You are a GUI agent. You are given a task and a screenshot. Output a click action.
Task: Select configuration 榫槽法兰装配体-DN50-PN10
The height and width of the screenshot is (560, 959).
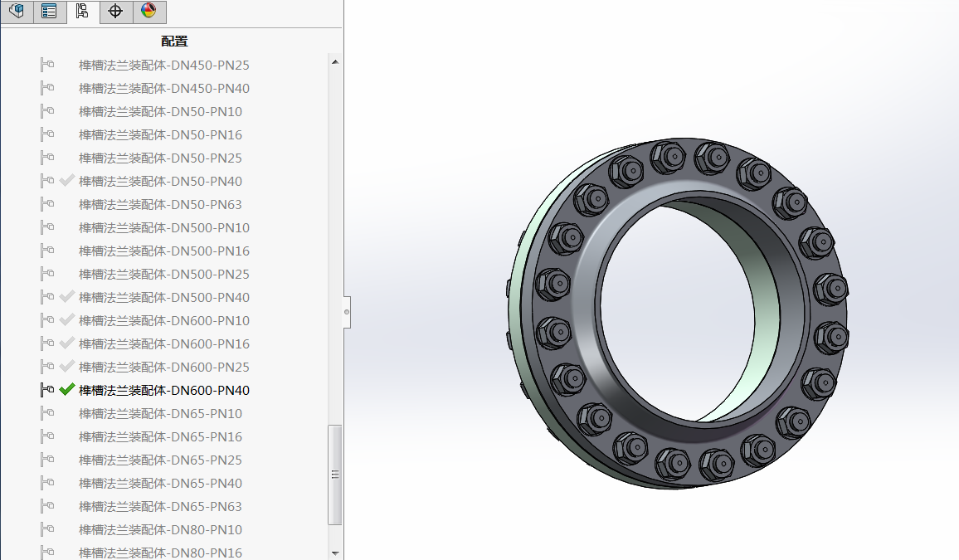pyautogui.click(x=160, y=111)
